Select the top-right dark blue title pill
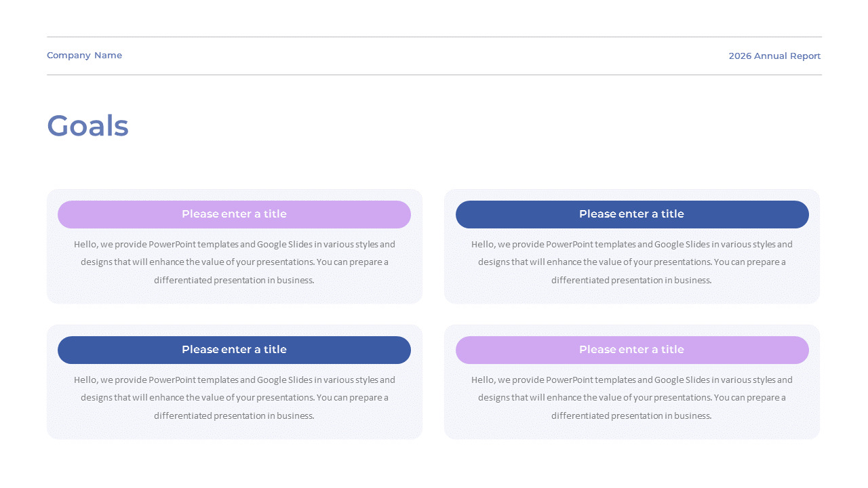Viewport: 868px width, 488px height. (x=632, y=214)
